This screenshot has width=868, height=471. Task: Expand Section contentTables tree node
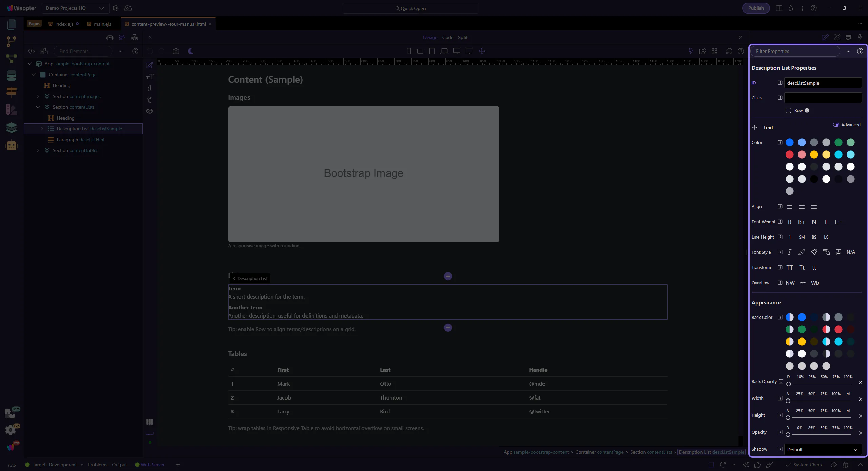pyautogui.click(x=38, y=150)
